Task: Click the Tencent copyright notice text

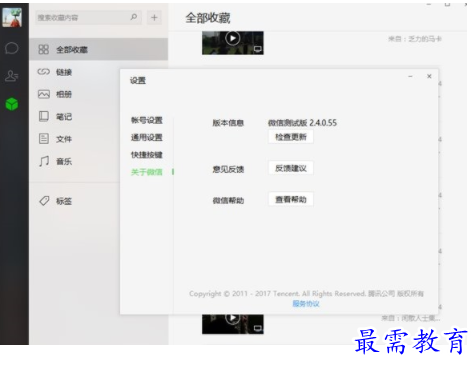Action: tap(306, 294)
